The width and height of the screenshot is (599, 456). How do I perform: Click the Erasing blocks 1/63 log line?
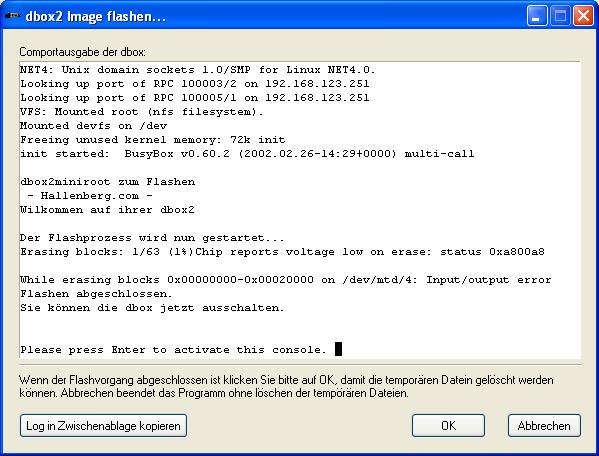point(282,252)
